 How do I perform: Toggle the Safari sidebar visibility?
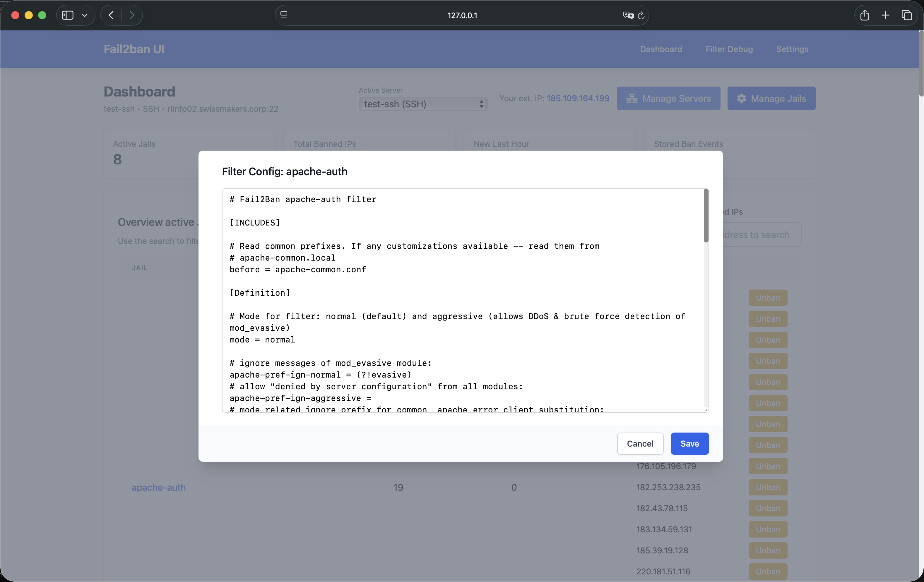coord(67,15)
